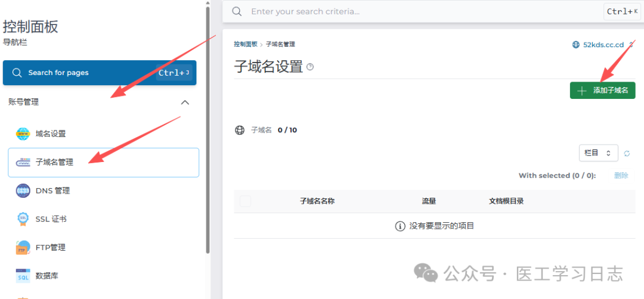644x299 pixels.
Task: Click the www globe icon for 域名设置
Action: click(23, 133)
